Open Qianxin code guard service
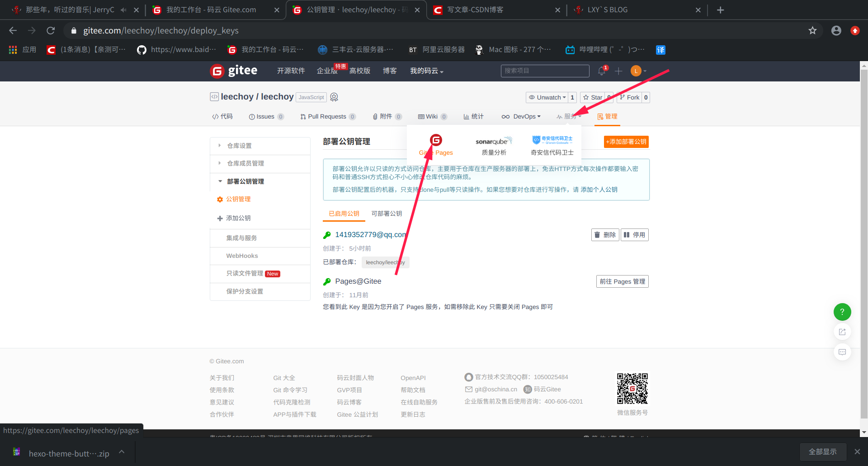This screenshot has height=466, width=868. click(552, 145)
